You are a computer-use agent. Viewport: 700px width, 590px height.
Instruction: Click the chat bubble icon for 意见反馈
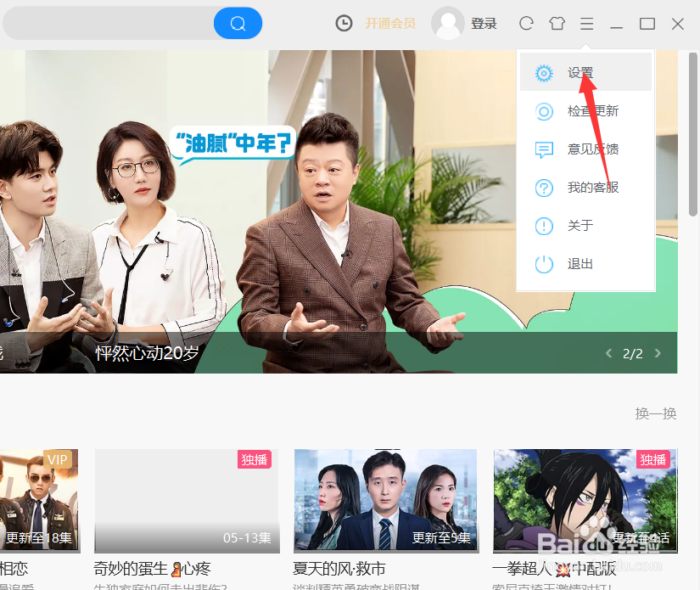(544, 149)
